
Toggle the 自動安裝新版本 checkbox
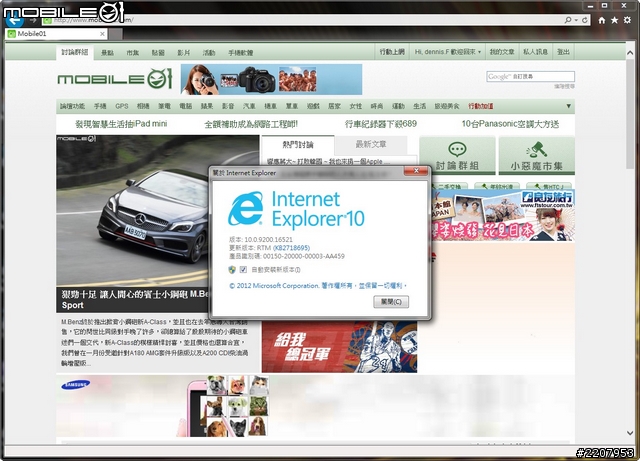pos(243,269)
